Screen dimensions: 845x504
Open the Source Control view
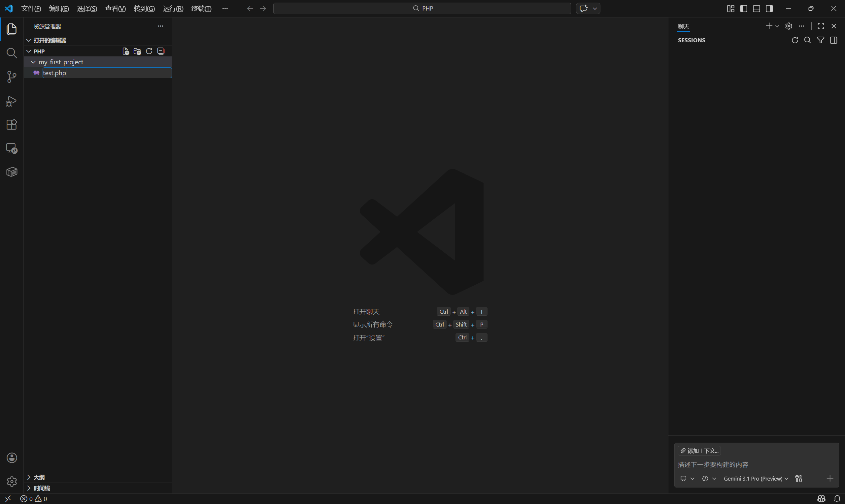tap(12, 77)
